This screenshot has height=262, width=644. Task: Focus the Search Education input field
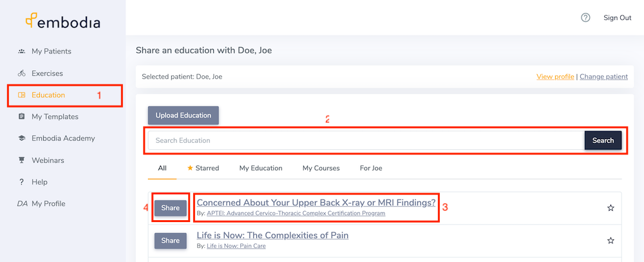(366, 140)
